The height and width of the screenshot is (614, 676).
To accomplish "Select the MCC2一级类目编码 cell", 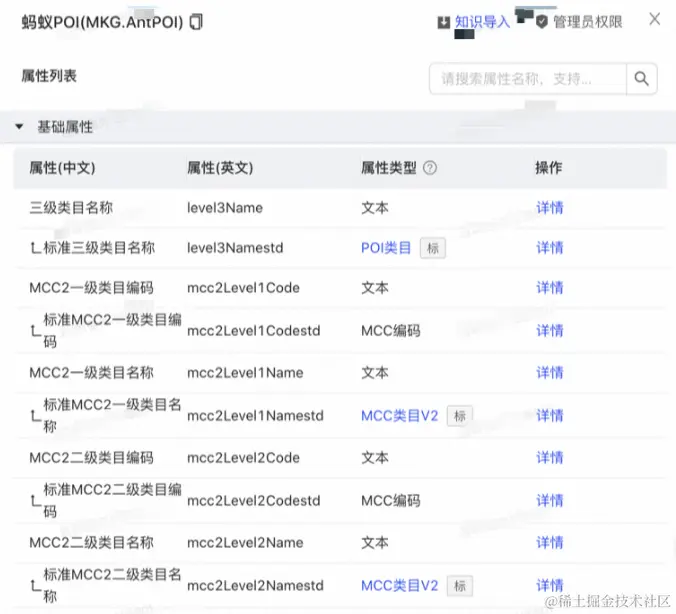I will (91, 288).
